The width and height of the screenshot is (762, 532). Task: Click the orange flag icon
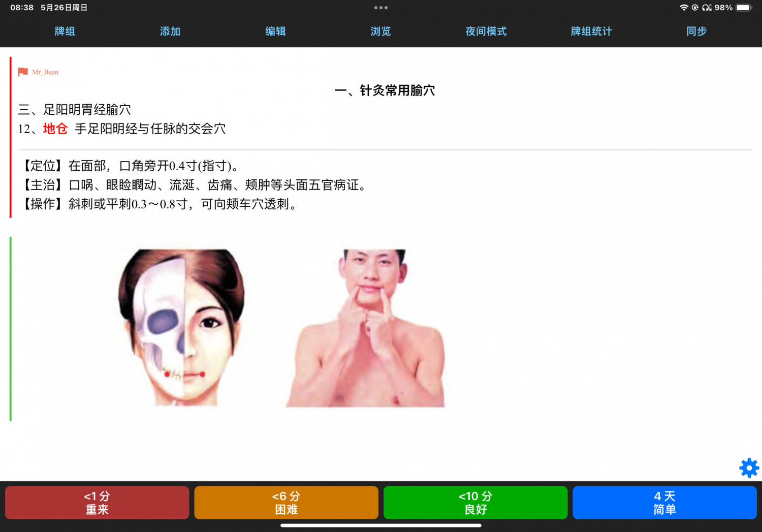coord(23,72)
